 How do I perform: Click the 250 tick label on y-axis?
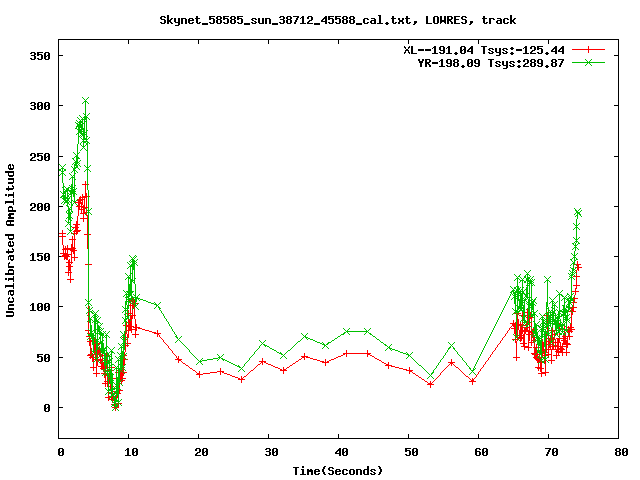point(40,157)
